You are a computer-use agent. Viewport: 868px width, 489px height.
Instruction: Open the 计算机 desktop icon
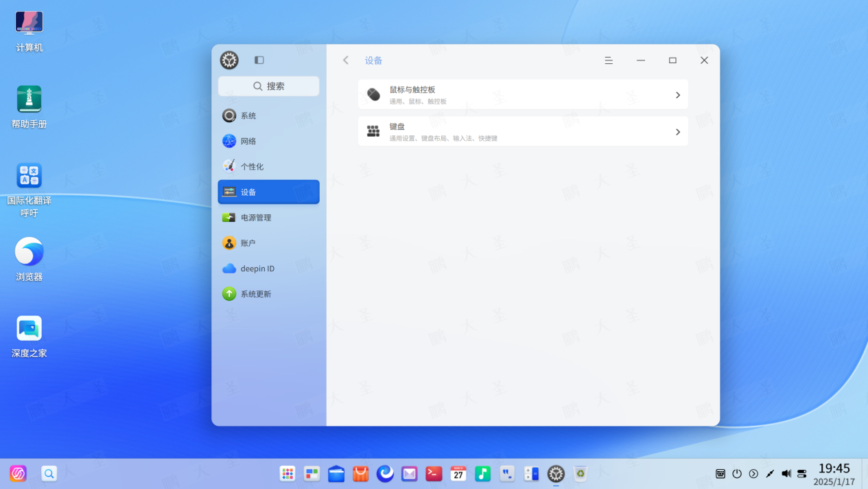(29, 32)
